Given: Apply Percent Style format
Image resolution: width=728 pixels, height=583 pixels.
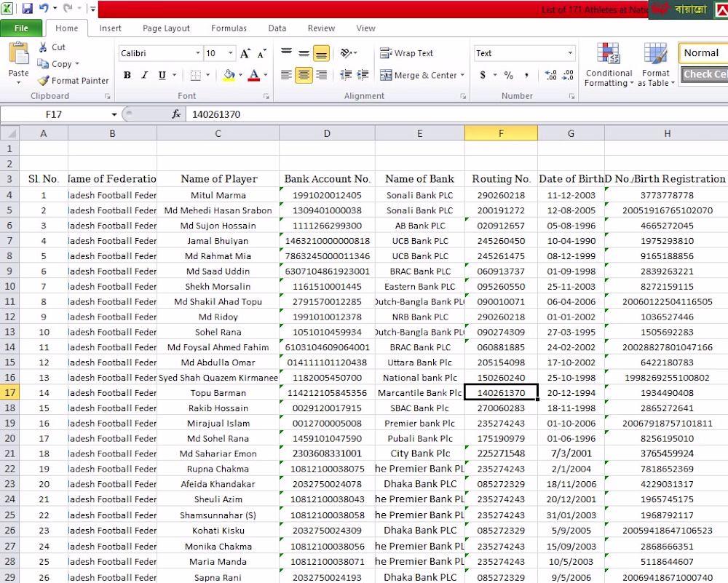Looking at the screenshot, I should tap(509, 75).
